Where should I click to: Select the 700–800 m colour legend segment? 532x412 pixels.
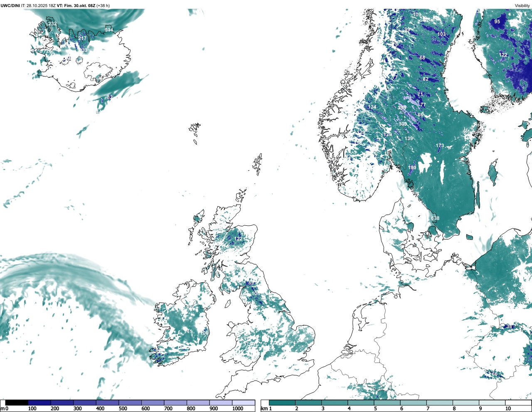coord(175,403)
